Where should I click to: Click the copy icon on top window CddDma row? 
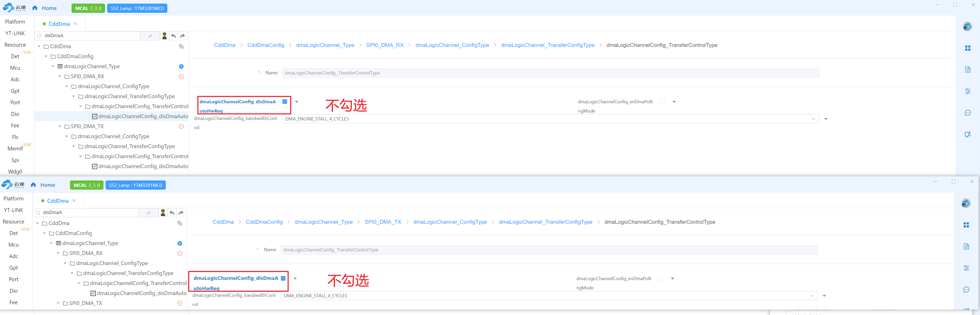(181, 46)
